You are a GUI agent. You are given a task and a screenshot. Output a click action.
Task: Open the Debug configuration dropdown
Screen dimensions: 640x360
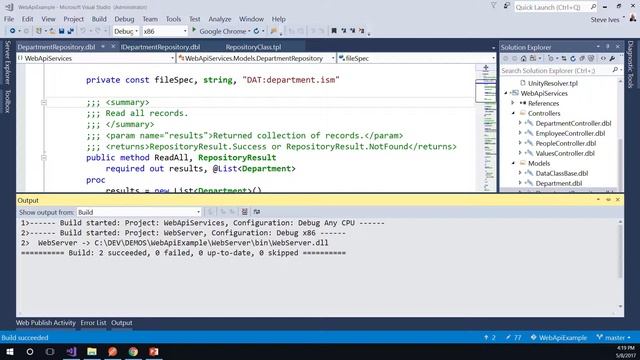pos(125,31)
